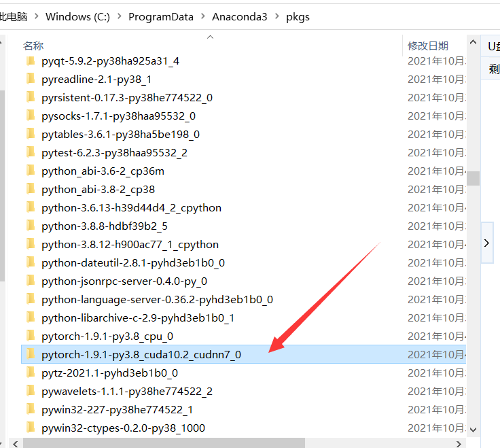Expand chevron after Anaconda3 breadcrumb
Viewport: 500px width, 448px height.
pyautogui.click(x=276, y=16)
